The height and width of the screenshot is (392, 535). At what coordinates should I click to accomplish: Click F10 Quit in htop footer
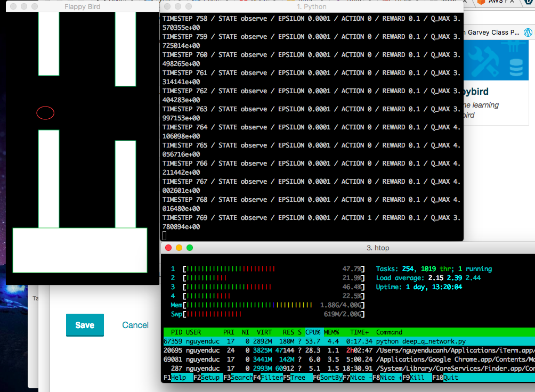point(445,378)
